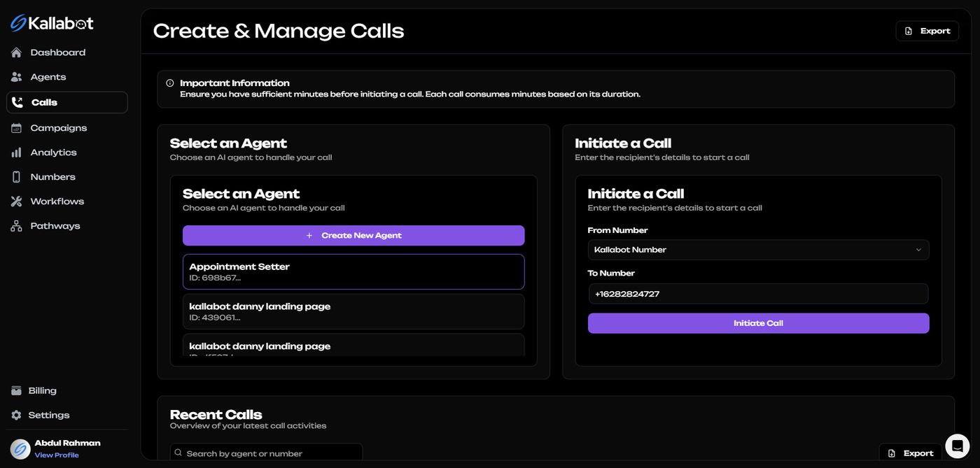Export the Recent Calls list

coord(910,453)
